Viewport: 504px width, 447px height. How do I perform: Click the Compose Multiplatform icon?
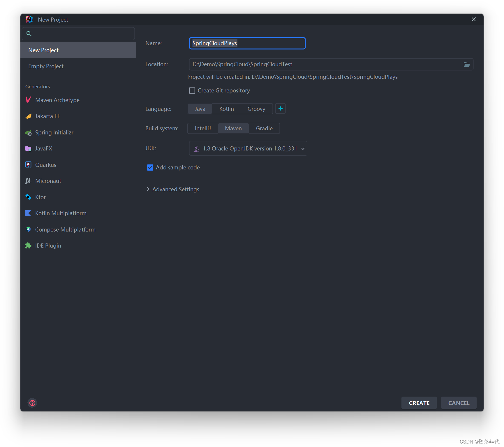(28, 229)
